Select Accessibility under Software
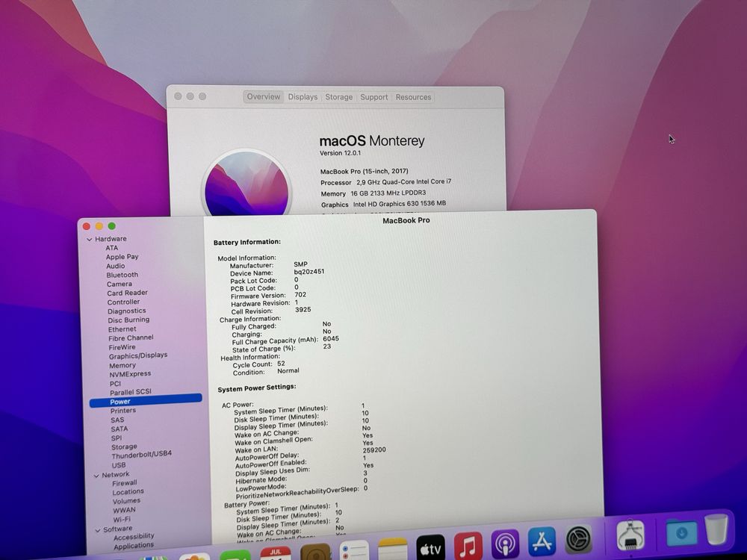 pyautogui.click(x=134, y=537)
